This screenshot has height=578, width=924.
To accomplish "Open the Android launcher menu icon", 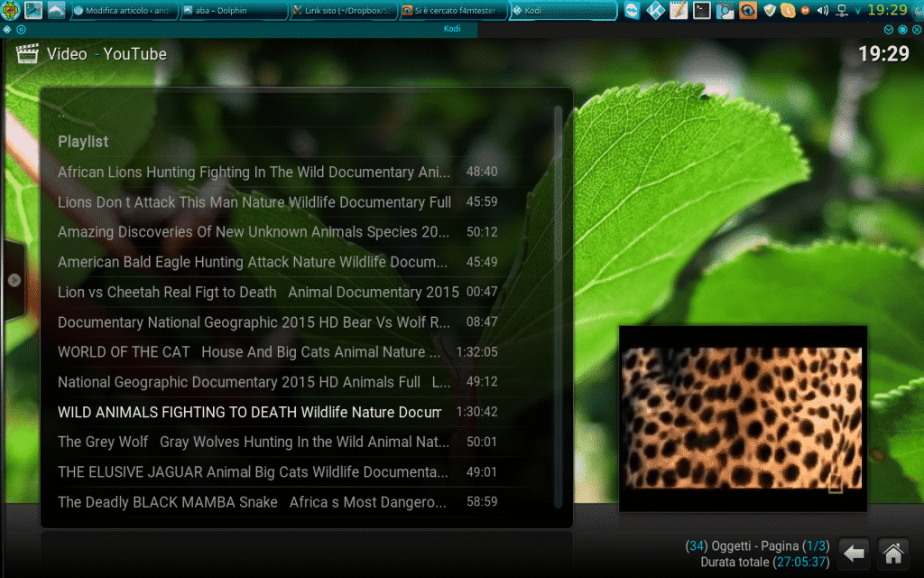I will click(x=10, y=10).
